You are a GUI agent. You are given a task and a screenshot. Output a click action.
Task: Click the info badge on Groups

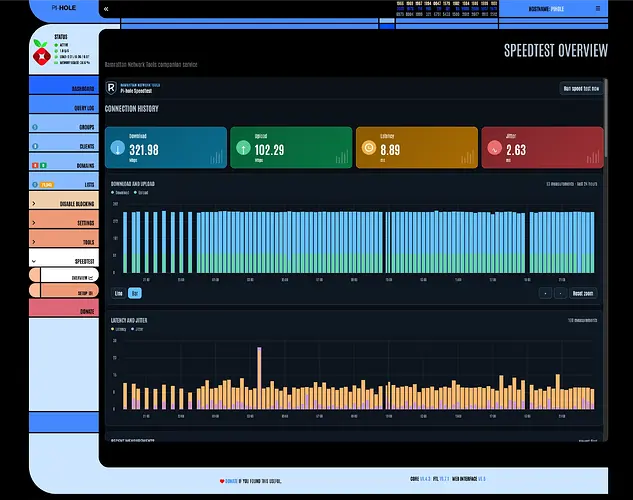coord(35,127)
